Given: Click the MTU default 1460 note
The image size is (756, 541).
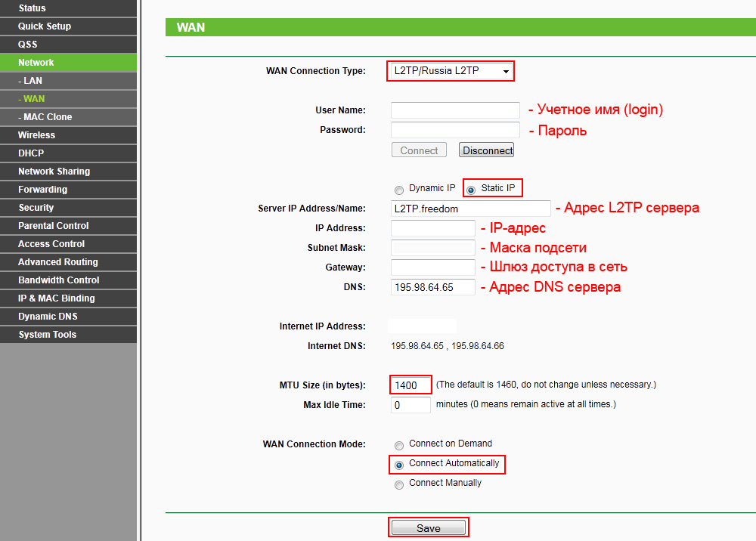Looking at the screenshot, I should point(546,385).
